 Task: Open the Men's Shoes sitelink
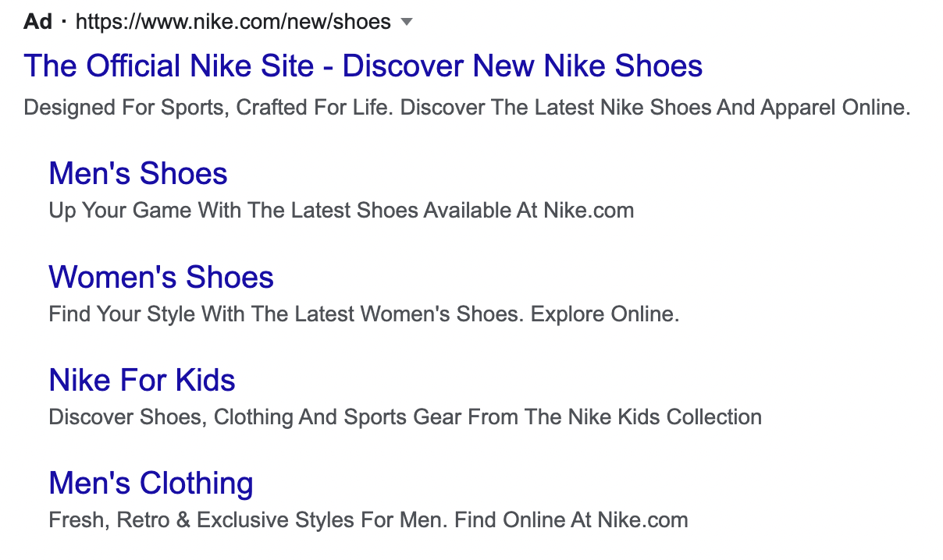click(x=138, y=173)
